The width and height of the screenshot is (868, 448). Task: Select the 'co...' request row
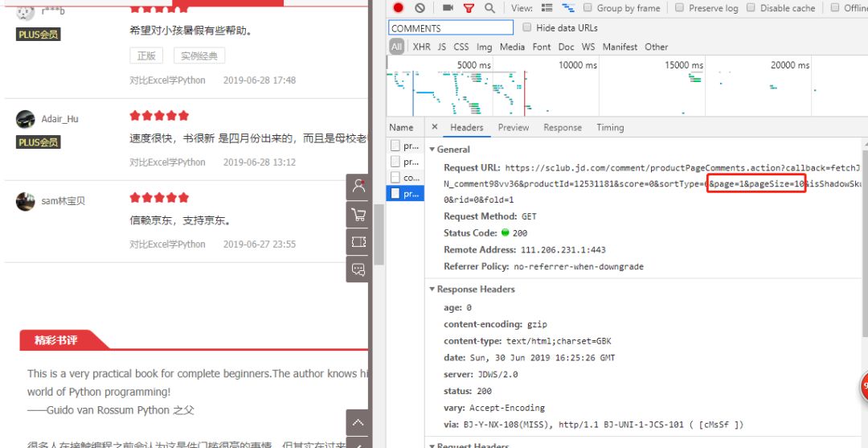point(405,178)
